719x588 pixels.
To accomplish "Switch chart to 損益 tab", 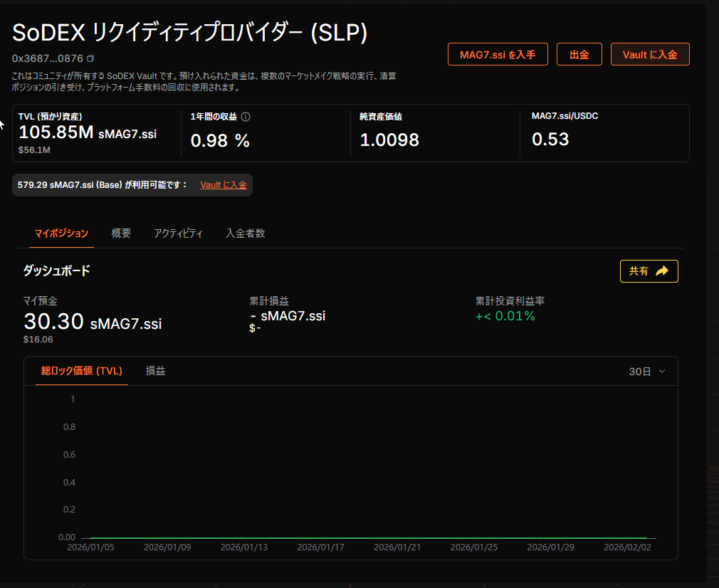I will tap(155, 371).
